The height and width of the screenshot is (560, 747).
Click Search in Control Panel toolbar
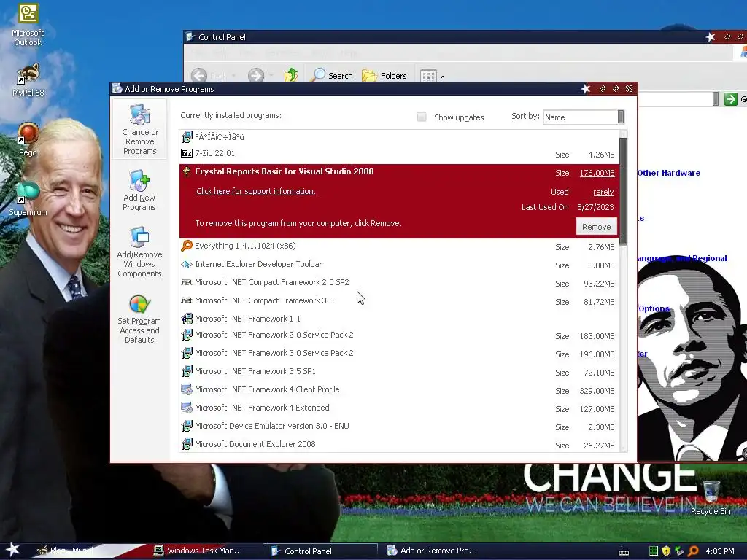click(333, 75)
